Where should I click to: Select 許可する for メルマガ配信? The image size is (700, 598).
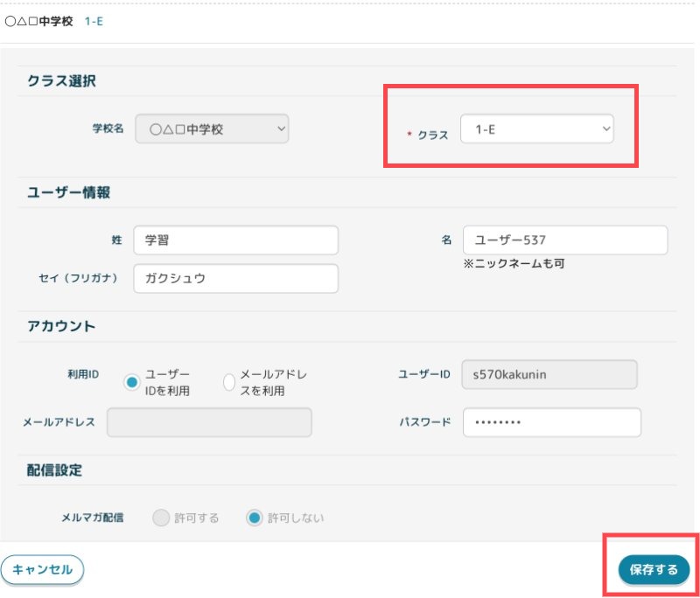pyautogui.click(x=161, y=518)
